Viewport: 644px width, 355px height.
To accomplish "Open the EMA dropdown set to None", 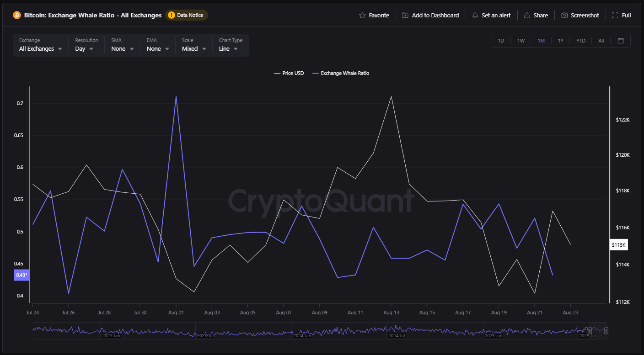I will [158, 45].
